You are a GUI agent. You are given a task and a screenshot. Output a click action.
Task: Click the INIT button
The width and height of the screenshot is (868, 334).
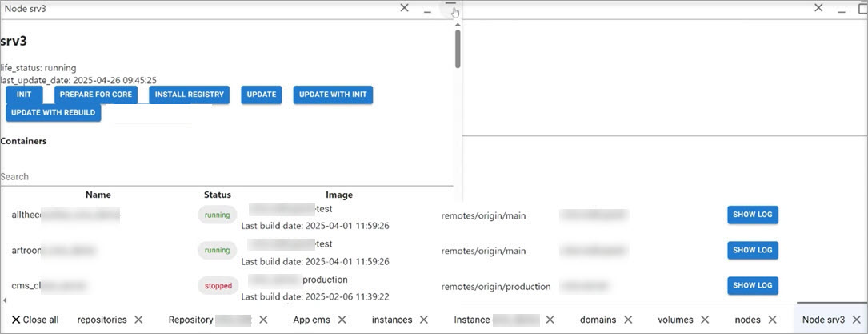coord(24,95)
